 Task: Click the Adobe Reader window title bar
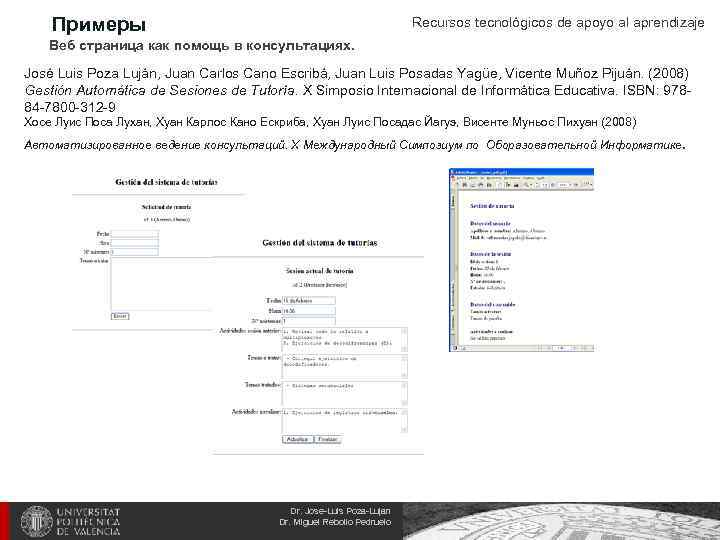coord(522,172)
